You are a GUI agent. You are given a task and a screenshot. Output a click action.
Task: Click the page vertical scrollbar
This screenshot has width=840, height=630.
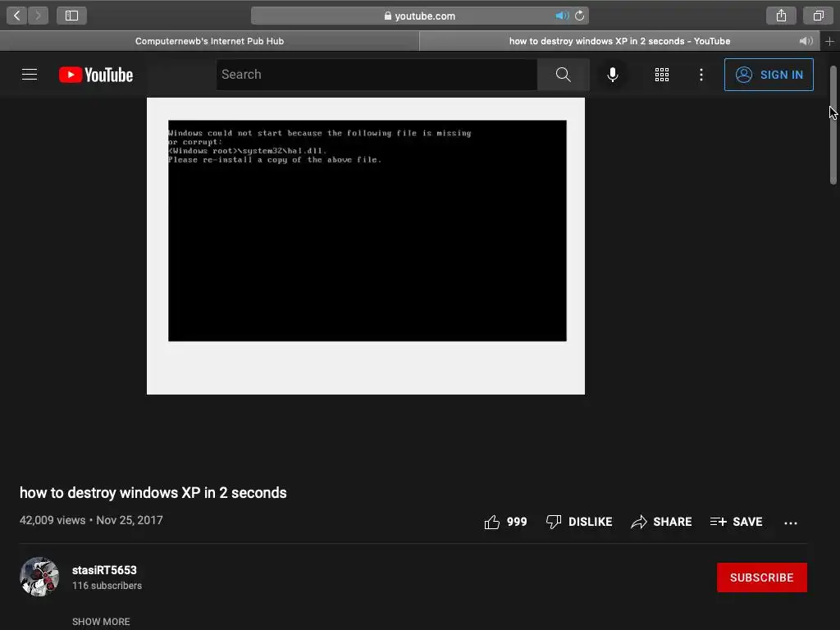(833, 126)
